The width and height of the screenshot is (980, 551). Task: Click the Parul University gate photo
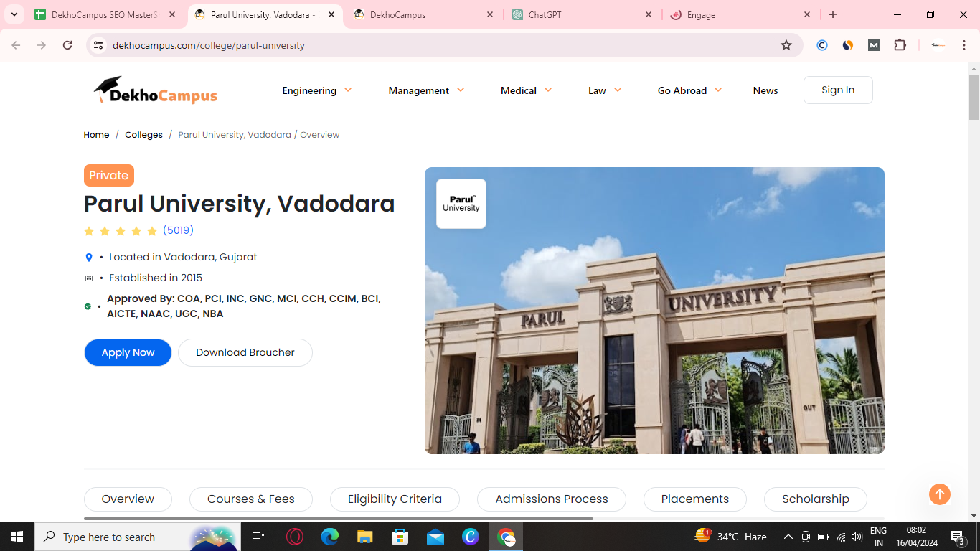[x=654, y=311]
